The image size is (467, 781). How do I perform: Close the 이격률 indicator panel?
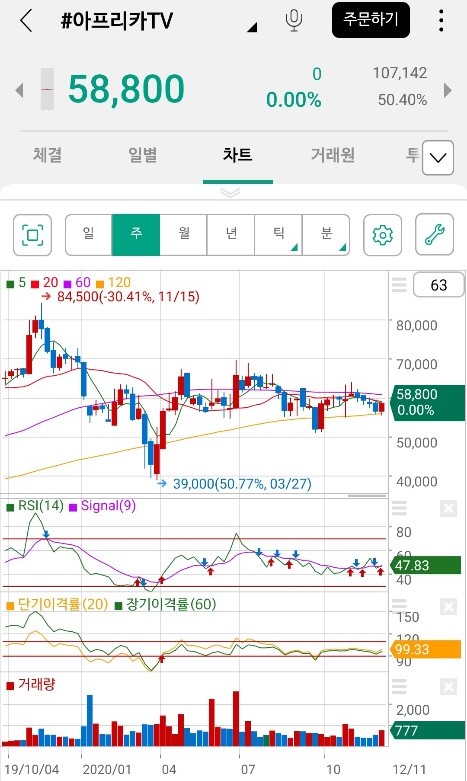click(448, 607)
